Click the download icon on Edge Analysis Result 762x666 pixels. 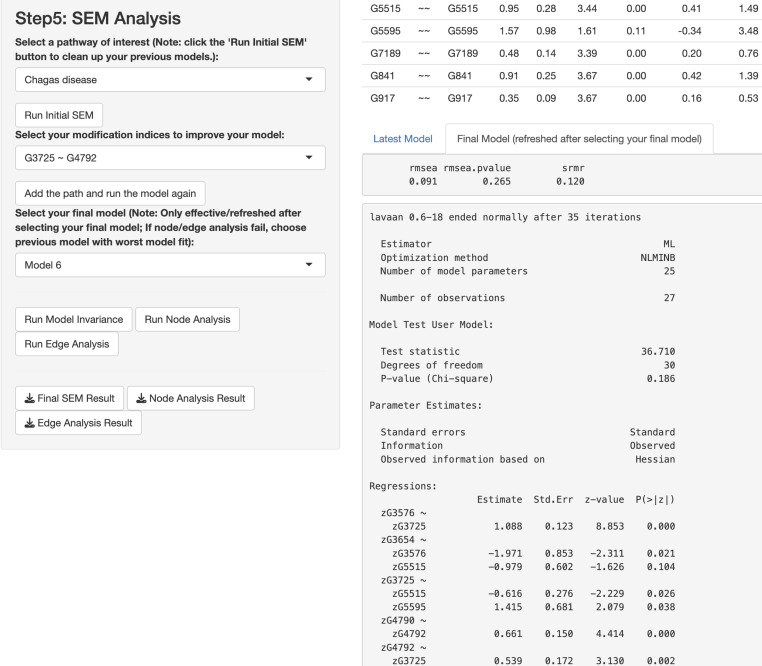pos(30,423)
